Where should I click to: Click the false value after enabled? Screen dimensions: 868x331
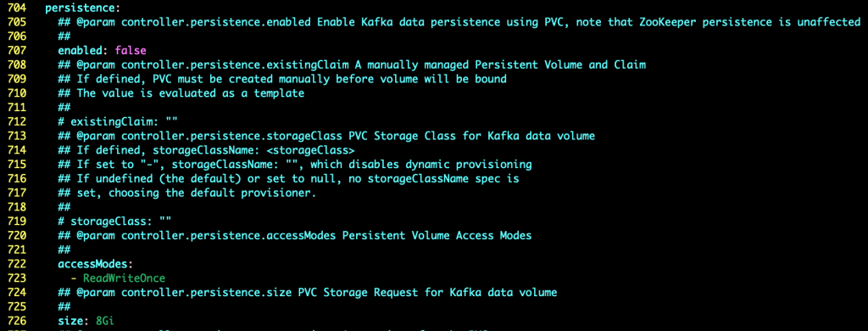(130, 51)
